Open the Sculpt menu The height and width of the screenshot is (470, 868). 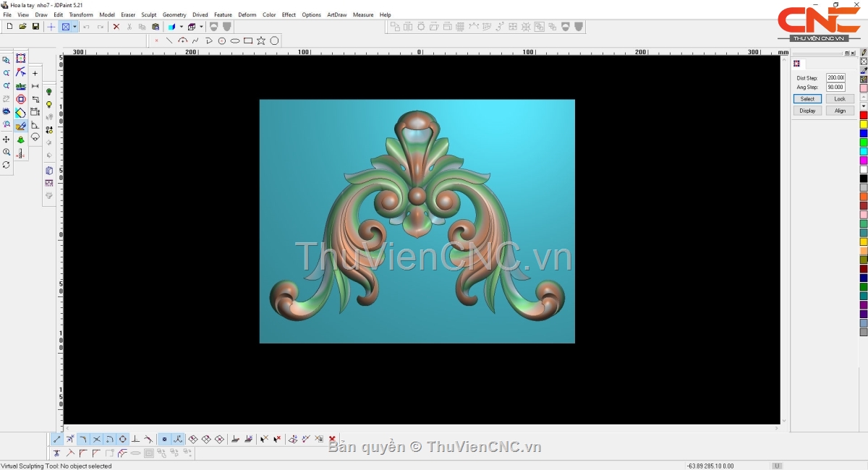click(x=148, y=14)
